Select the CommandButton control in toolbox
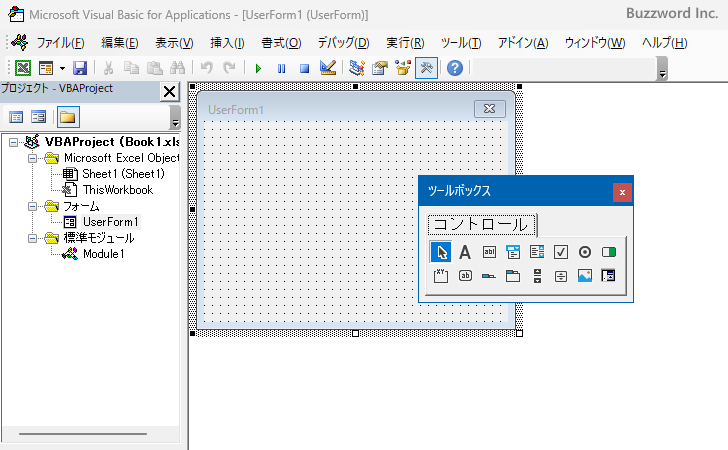Viewport: 728px width, 450px height. 465,276
